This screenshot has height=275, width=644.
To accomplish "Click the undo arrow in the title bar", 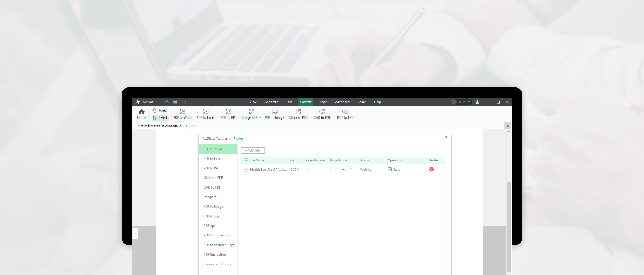I will click(x=184, y=102).
